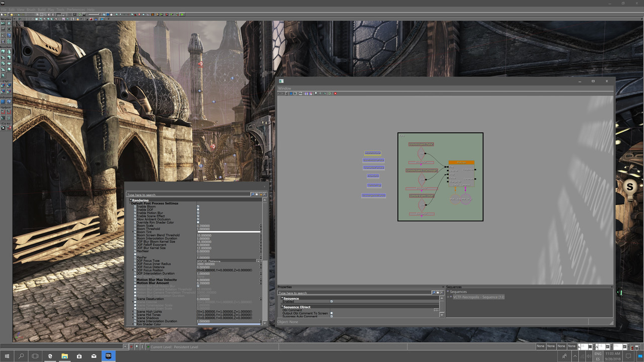Screen dimensions: 644x362
Task: Click the Rendering properties vertical scrollbar
Action: point(265,261)
